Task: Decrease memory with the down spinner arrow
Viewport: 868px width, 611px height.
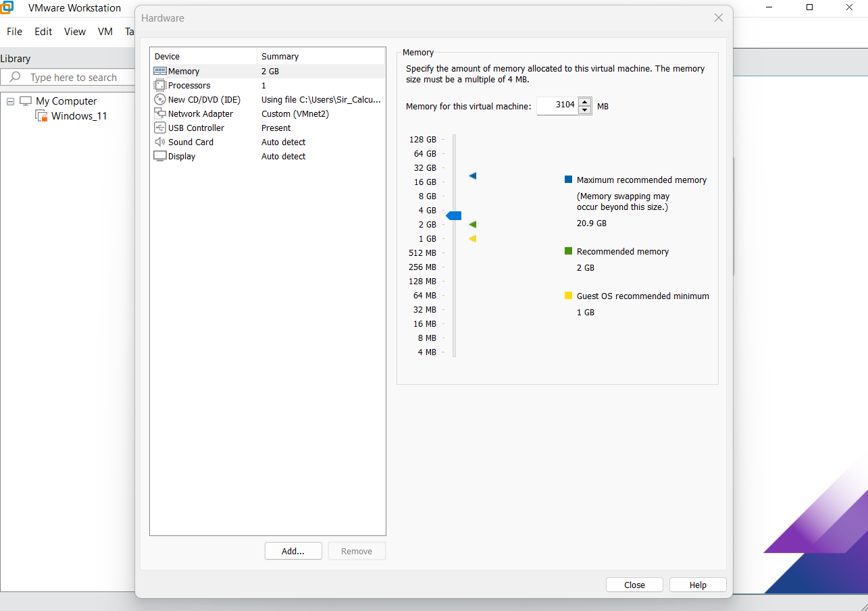Action: click(x=585, y=110)
